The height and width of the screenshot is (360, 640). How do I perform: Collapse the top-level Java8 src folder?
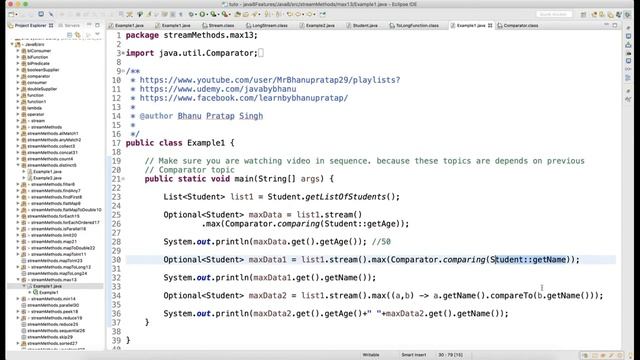click(x=12, y=44)
